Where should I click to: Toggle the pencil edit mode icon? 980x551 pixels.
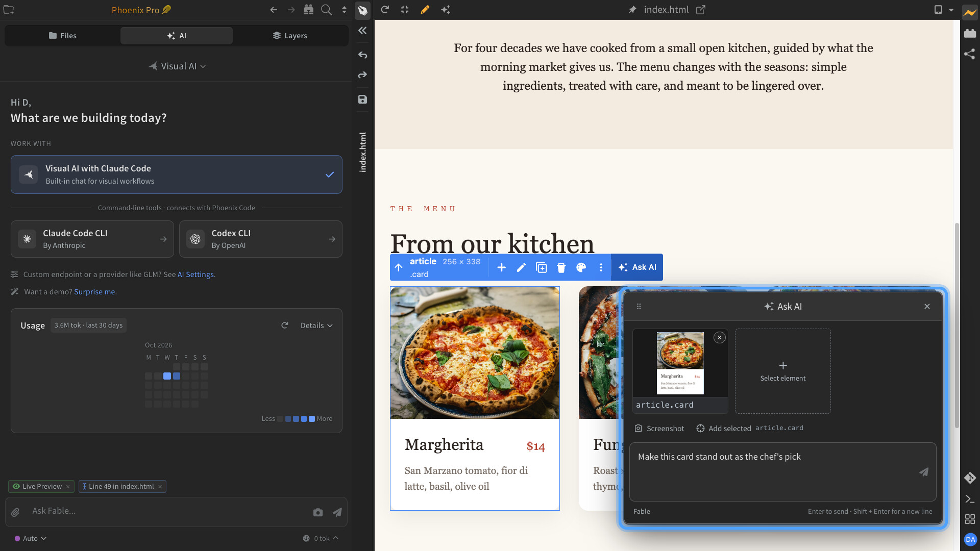[x=425, y=10]
